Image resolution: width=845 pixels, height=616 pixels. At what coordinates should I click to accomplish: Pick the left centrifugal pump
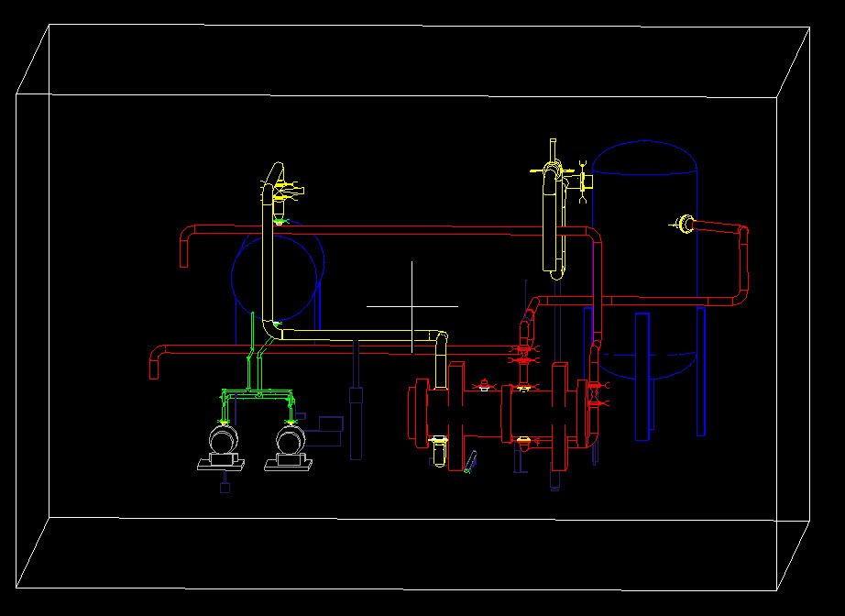(222, 448)
